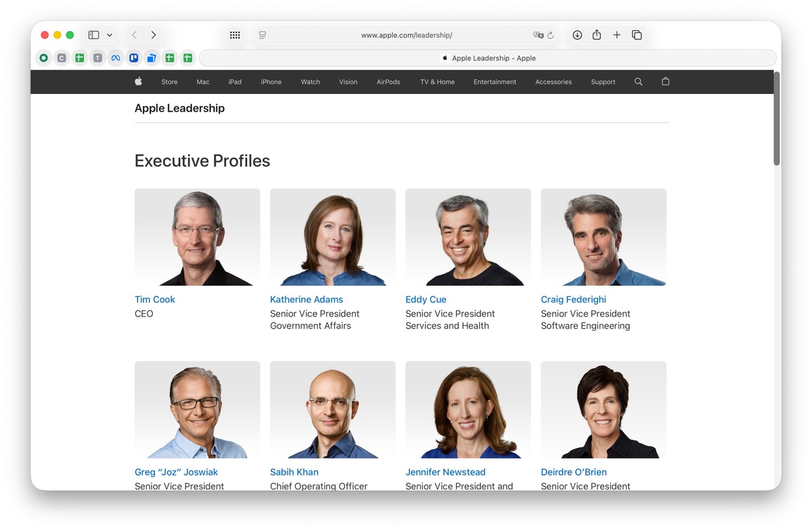Click Katherine Adams's portrait photo
The width and height of the screenshot is (812, 531).
tap(332, 237)
